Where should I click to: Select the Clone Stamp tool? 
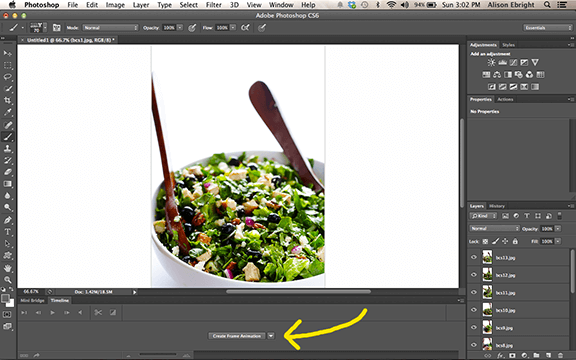click(7, 148)
